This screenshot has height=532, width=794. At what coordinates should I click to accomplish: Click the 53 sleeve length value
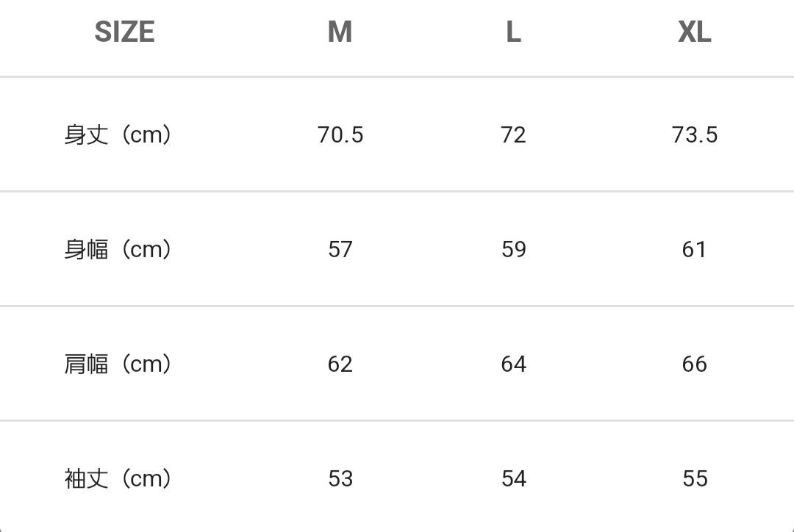[340, 479]
